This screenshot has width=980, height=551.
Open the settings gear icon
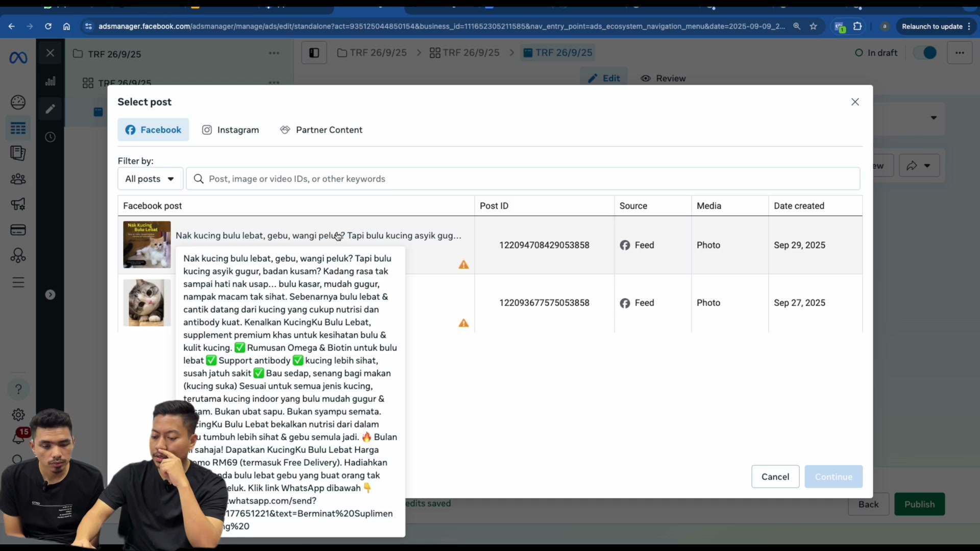click(x=18, y=415)
